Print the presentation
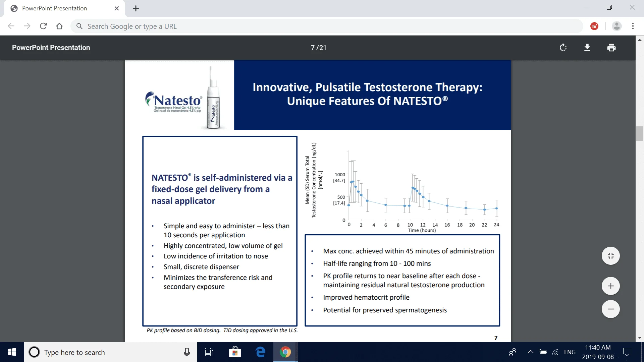Image resolution: width=644 pixels, height=362 pixels. click(x=611, y=48)
